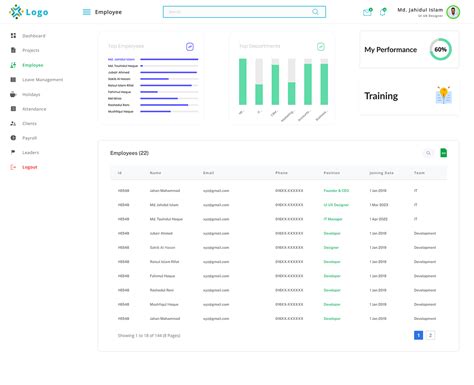
Task: Click the lightbulb book icon on Training card
Action: (444, 95)
